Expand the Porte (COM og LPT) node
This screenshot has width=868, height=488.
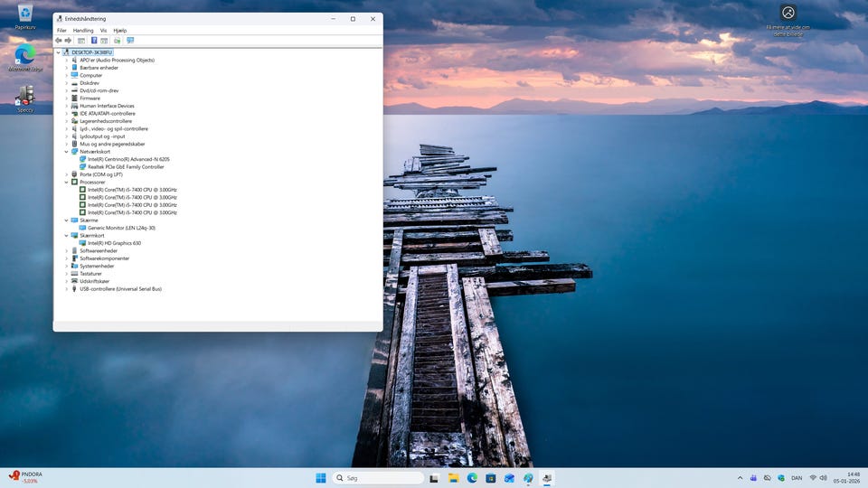coord(66,174)
